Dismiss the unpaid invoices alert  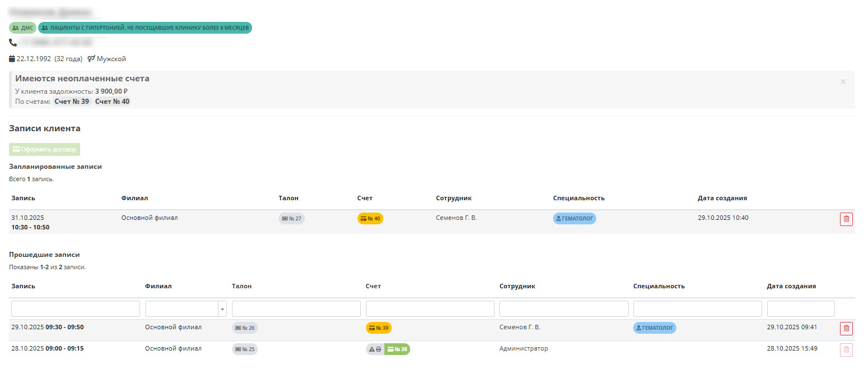pyautogui.click(x=843, y=82)
